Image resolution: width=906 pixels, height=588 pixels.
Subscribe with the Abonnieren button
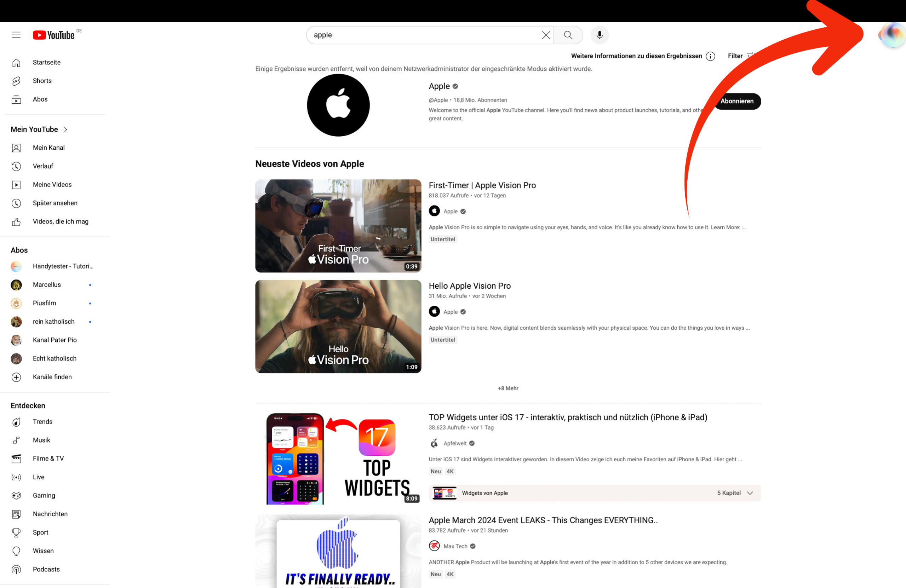click(736, 101)
